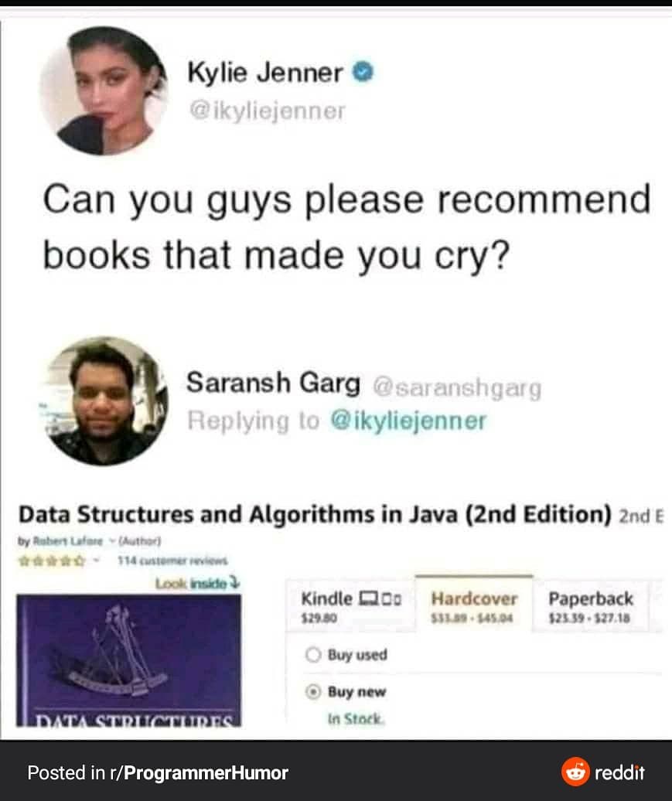Click the star rating icons
672x801 pixels.
52,561
